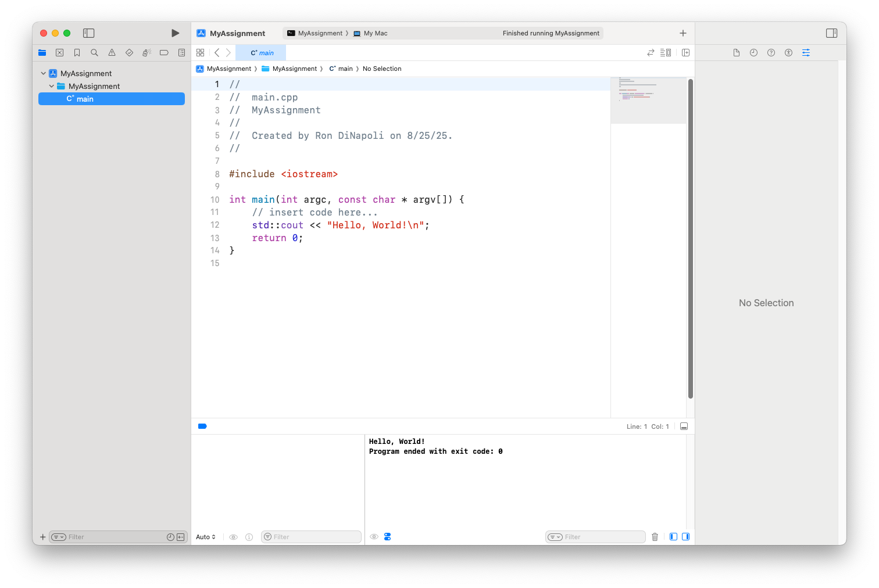Click Finished running MyAssignment status

(x=551, y=33)
